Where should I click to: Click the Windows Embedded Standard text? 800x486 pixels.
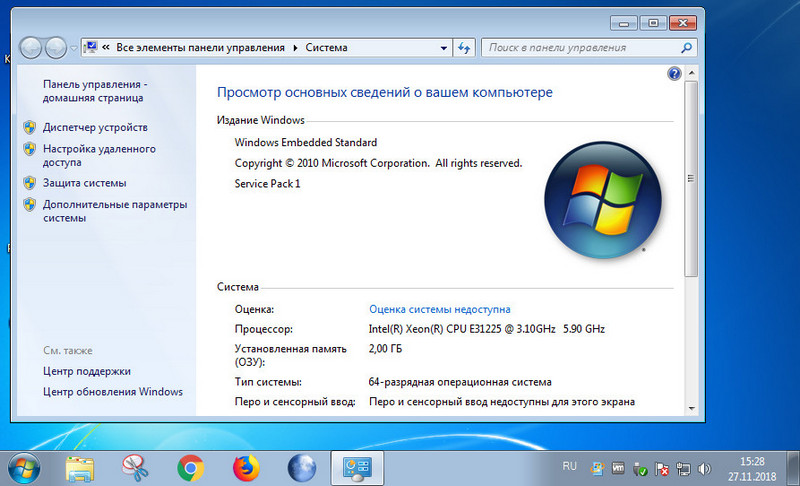pyautogui.click(x=306, y=142)
